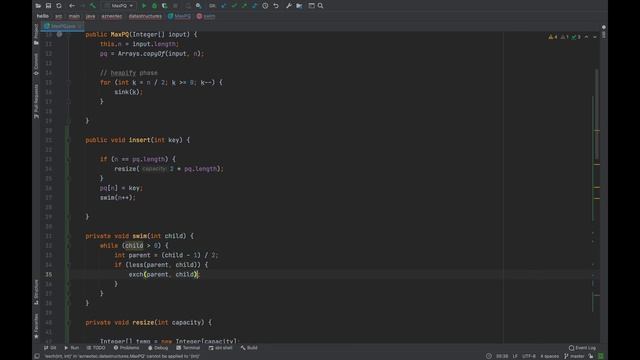Open Project Structure folder icon
The image size is (640, 360).
pos(299,6)
